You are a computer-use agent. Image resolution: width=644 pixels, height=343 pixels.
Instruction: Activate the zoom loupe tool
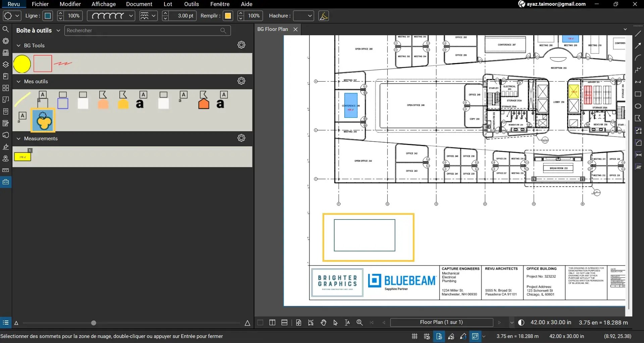pos(359,323)
